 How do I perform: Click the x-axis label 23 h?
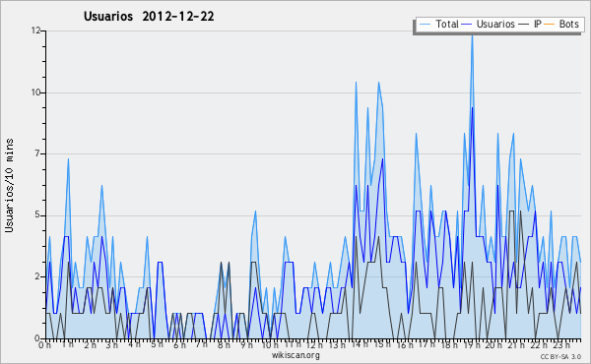(x=560, y=344)
